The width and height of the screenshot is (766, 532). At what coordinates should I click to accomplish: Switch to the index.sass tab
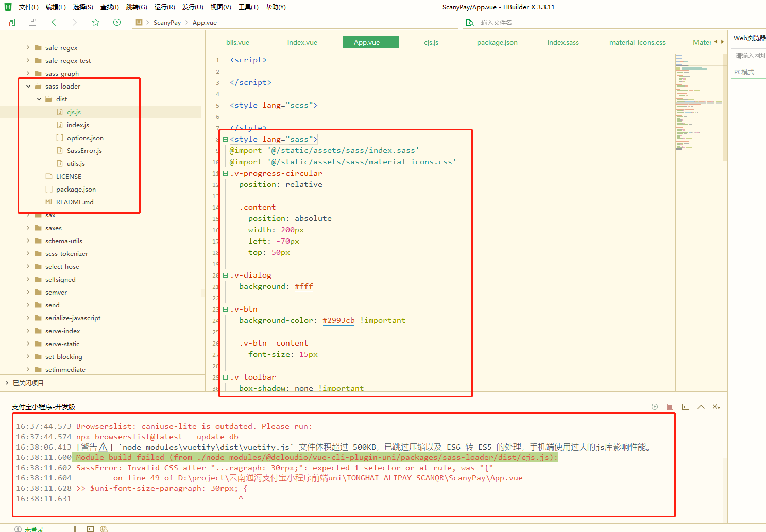tap(563, 42)
